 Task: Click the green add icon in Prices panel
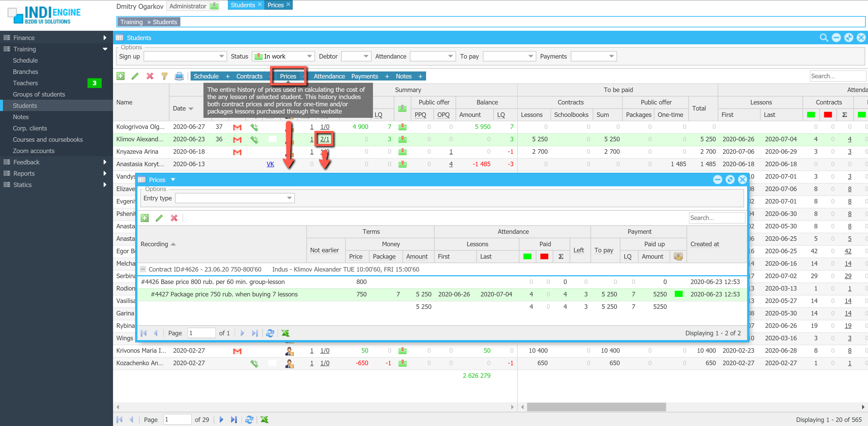tap(145, 218)
